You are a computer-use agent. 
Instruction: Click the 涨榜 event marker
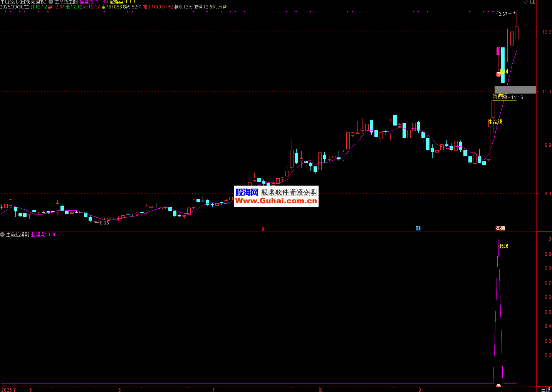coord(500,228)
